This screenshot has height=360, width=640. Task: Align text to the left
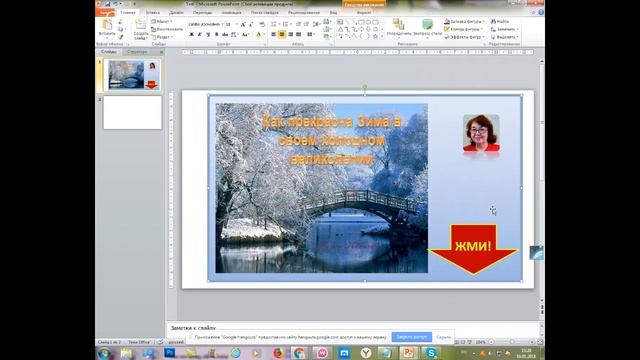273,35
